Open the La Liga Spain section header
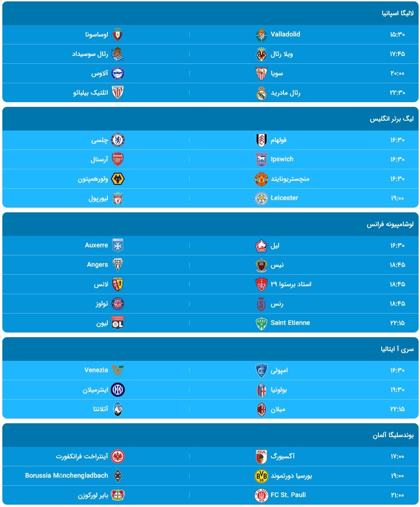420x507 pixels. 398,13
